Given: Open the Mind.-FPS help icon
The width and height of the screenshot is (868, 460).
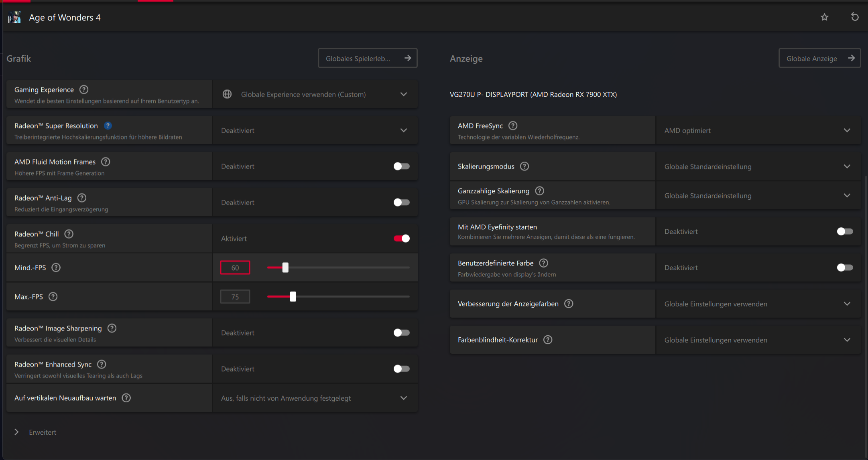Looking at the screenshot, I should pos(56,267).
